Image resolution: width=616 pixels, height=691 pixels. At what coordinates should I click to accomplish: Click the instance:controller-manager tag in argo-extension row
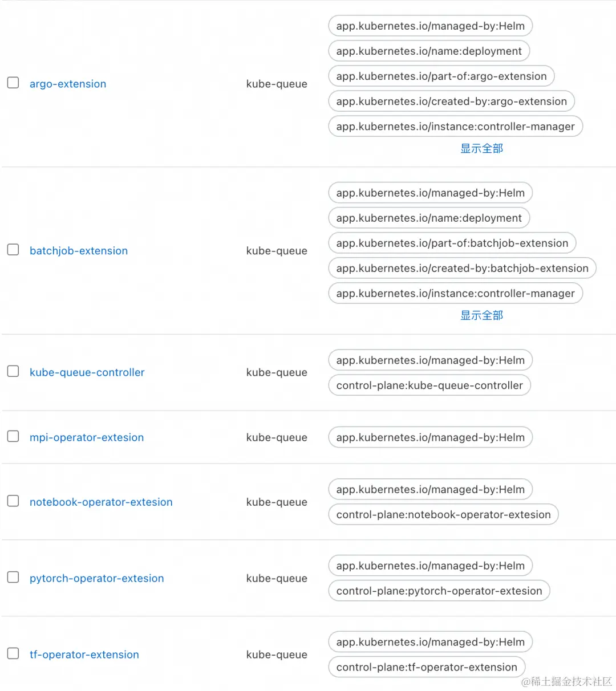456,126
